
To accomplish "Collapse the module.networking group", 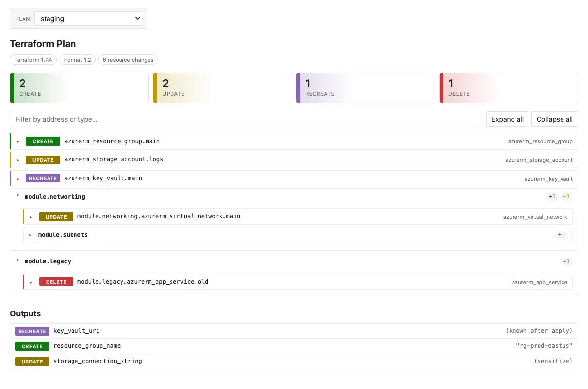I will pyautogui.click(x=18, y=196).
